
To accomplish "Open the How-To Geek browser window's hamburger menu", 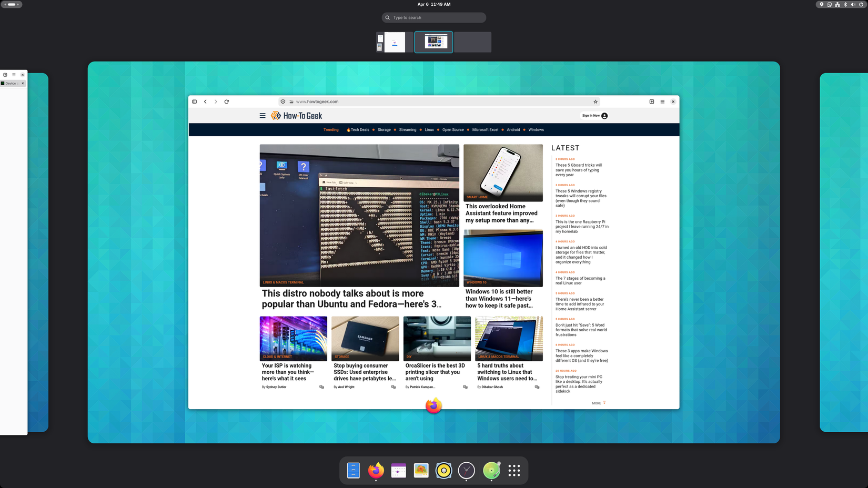I will [662, 101].
